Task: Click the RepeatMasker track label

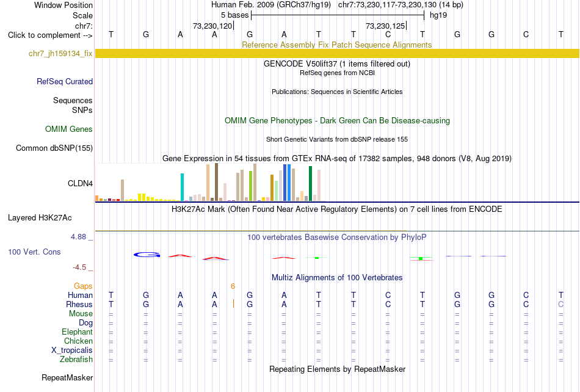Action: (x=67, y=377)
